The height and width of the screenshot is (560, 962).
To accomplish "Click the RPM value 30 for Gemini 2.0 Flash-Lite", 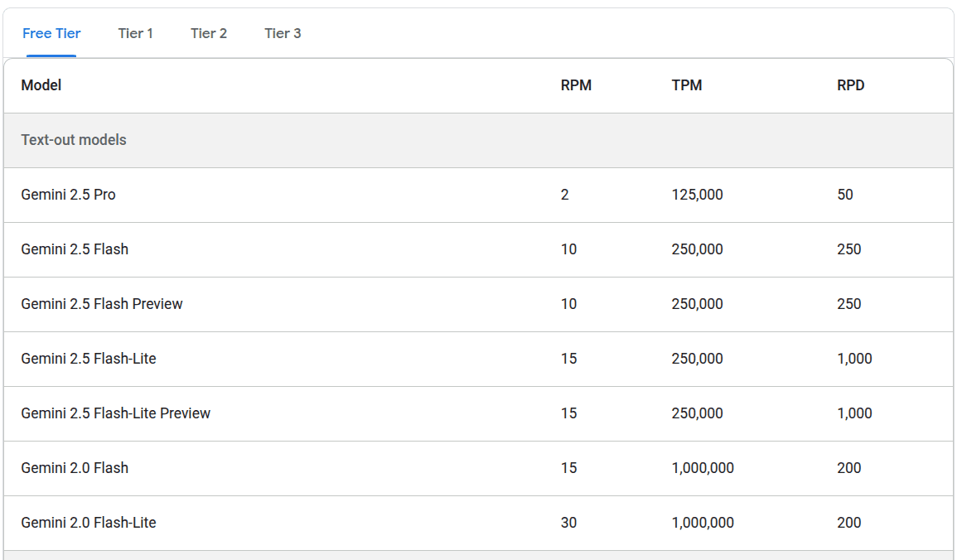I will pyautogui.click(x=568, y=523).
